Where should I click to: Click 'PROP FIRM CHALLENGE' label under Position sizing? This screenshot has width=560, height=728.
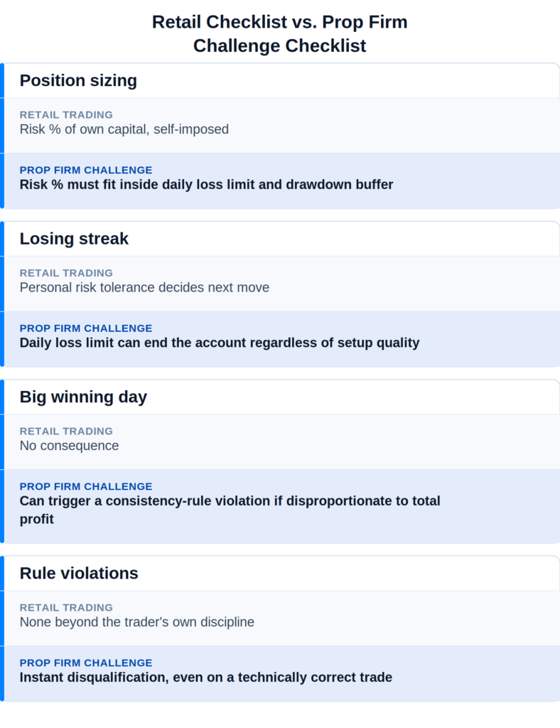tap(86, 170)
